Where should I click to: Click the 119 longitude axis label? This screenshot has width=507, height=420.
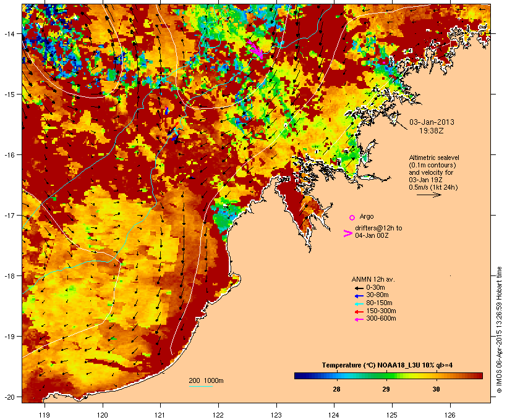[x=45, y=415]
